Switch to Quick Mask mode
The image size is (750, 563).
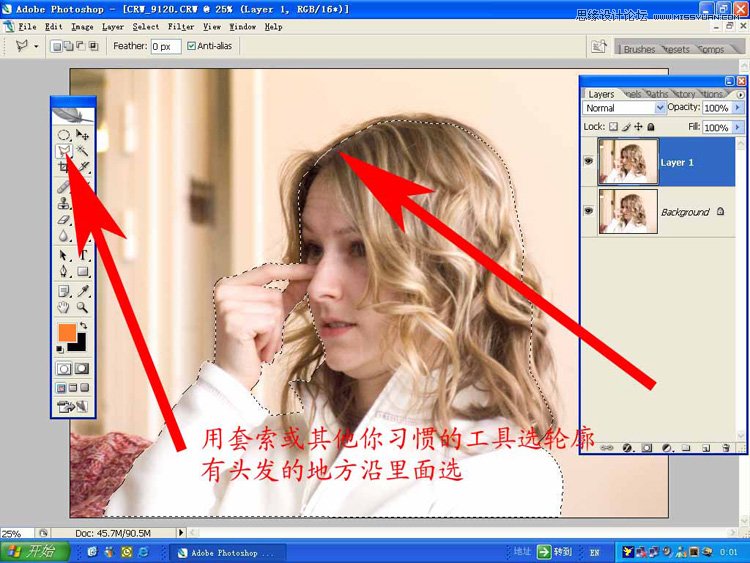click(x=82, y=368)
